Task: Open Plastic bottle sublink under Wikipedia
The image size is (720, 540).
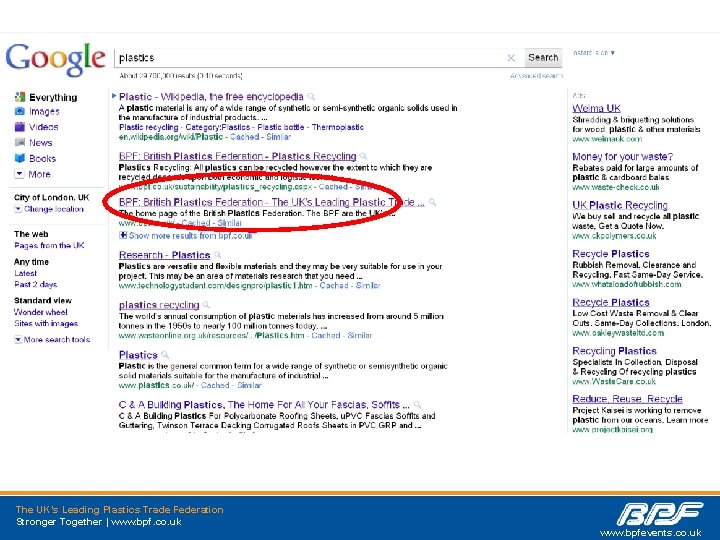Action: pos(281,127)
